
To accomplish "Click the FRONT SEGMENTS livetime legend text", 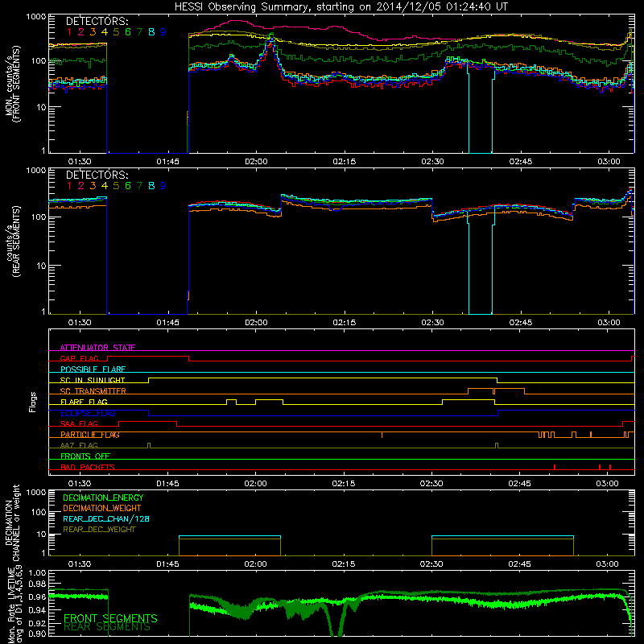I will pos(110,618).
